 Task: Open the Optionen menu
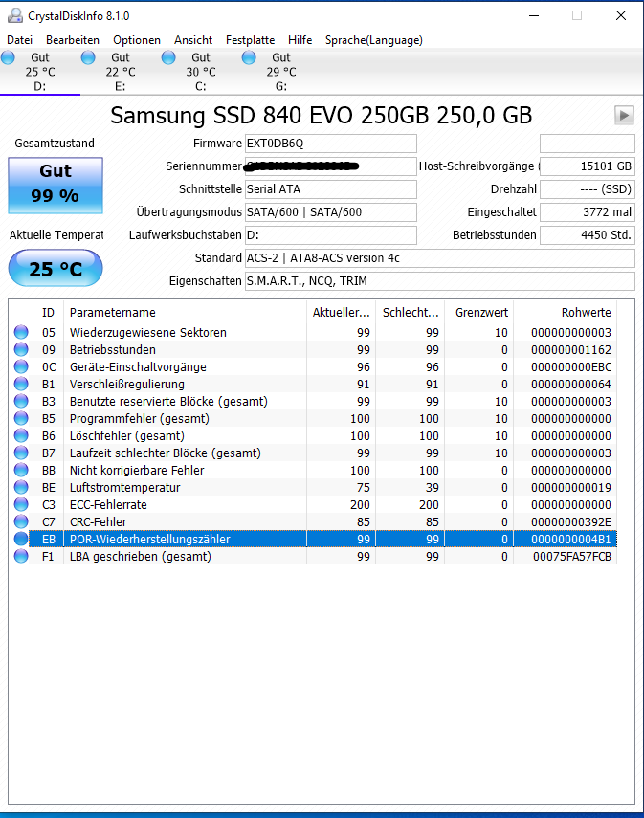[137, 40]
